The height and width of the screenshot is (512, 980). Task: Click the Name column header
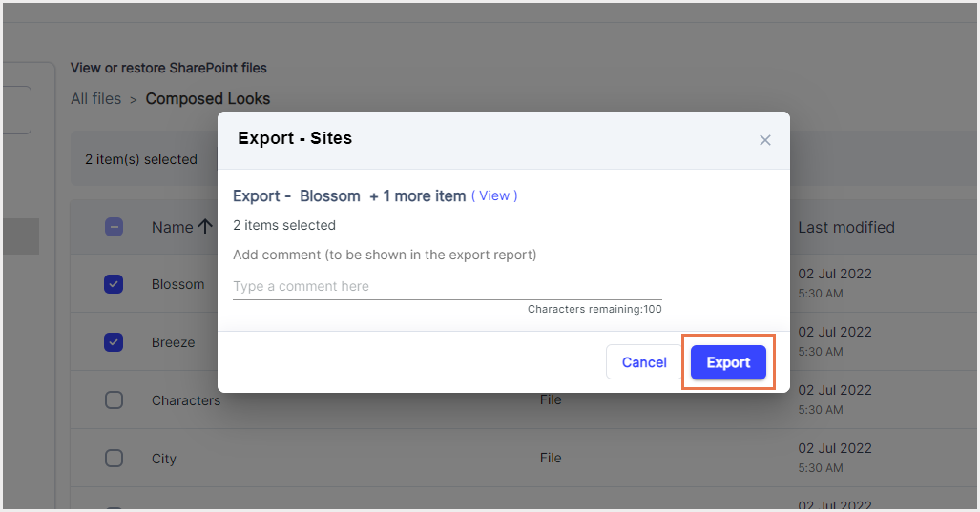pyautogui.click(x=172, y=227)
